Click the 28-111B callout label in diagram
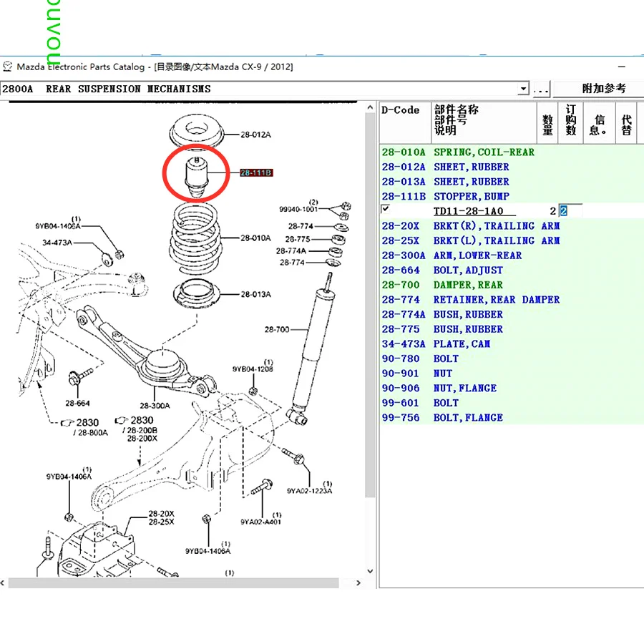The width and height of the screenshot is (644, 644). point(256,173)
